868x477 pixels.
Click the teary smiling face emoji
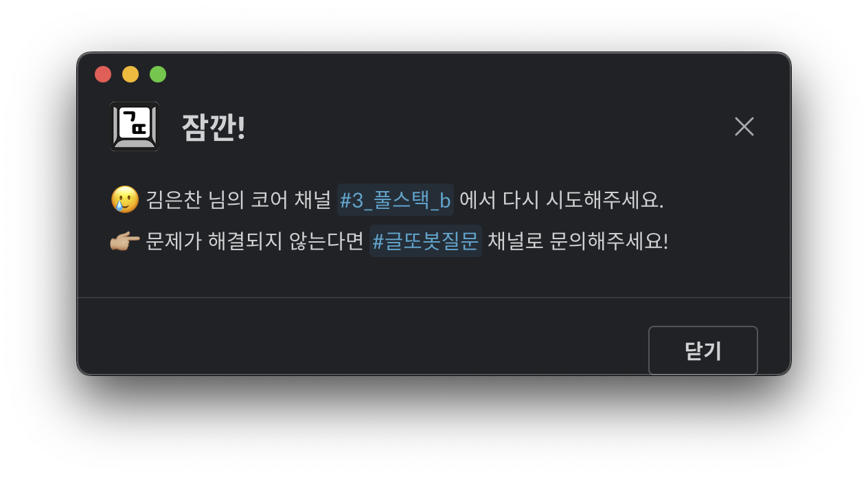pos(124,200)
